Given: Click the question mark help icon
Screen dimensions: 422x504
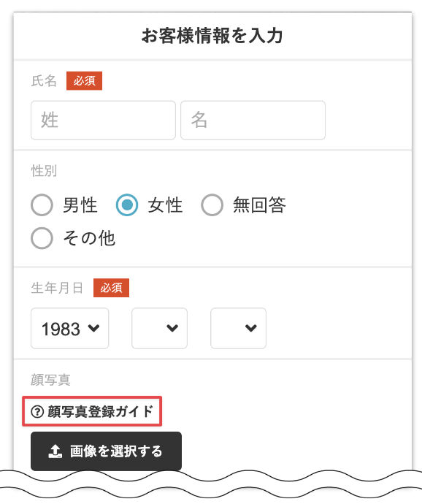Looking at the screenshot, I should pos(37,411).
